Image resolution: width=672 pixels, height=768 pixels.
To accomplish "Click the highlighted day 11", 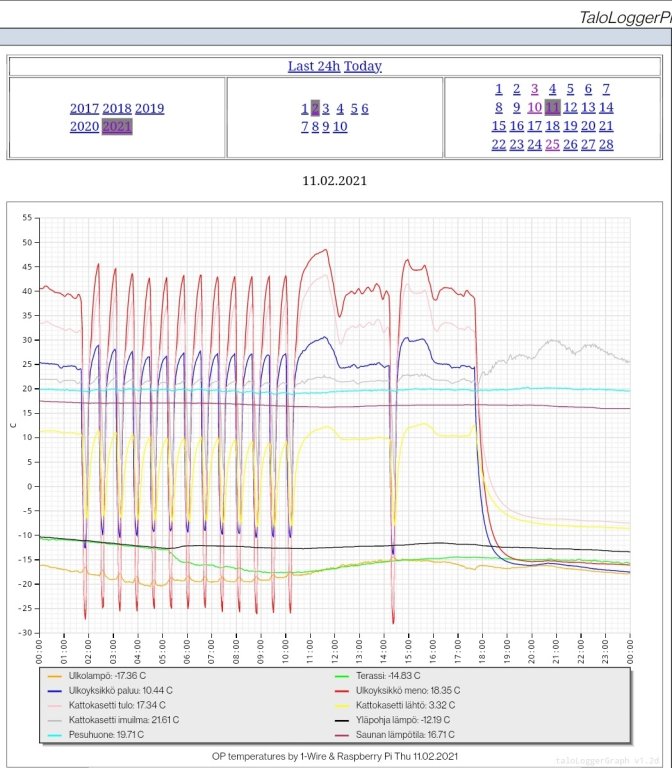I will tap(552, 107).
